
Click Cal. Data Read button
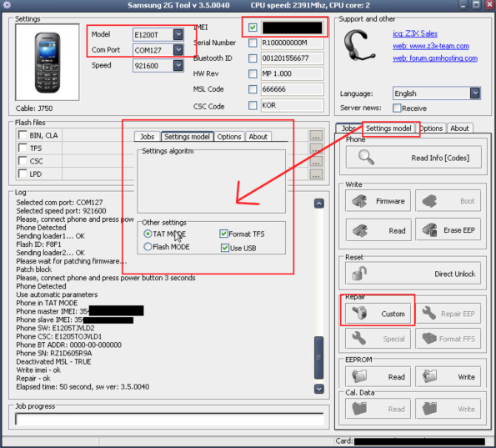tap(378, 409)
